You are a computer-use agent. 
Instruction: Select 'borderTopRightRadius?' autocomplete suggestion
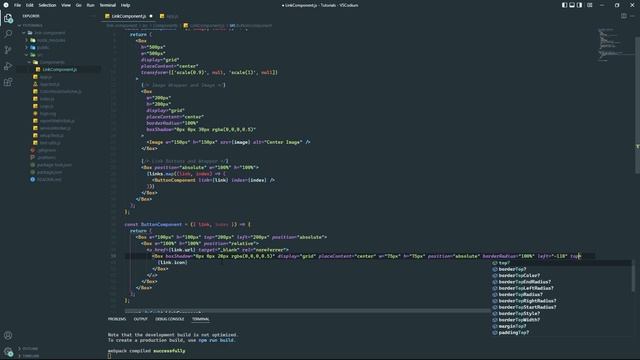pos(562,301)
